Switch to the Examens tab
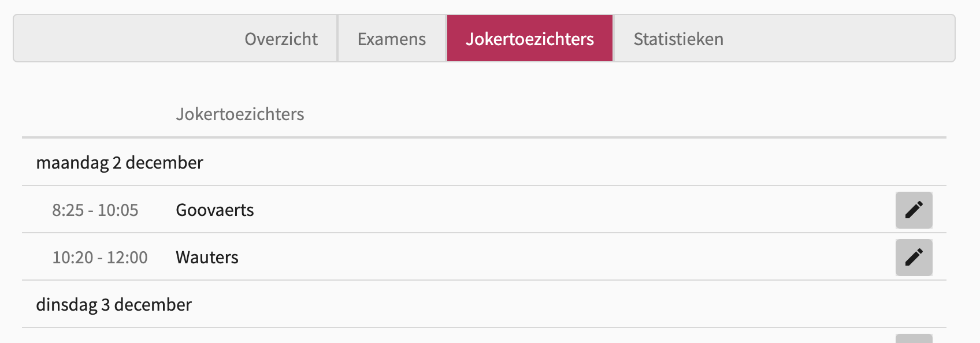 pos(391,39)
